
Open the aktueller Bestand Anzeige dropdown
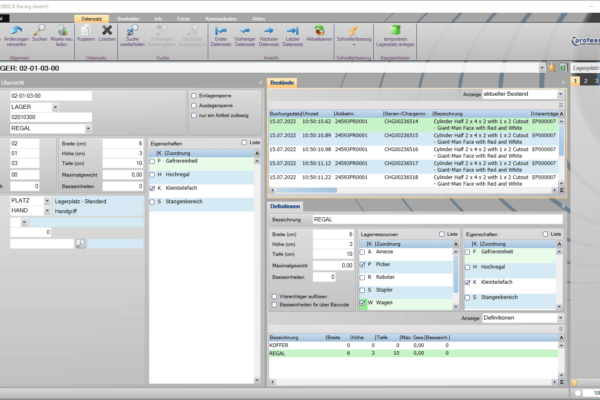click(x=560, y=94)
